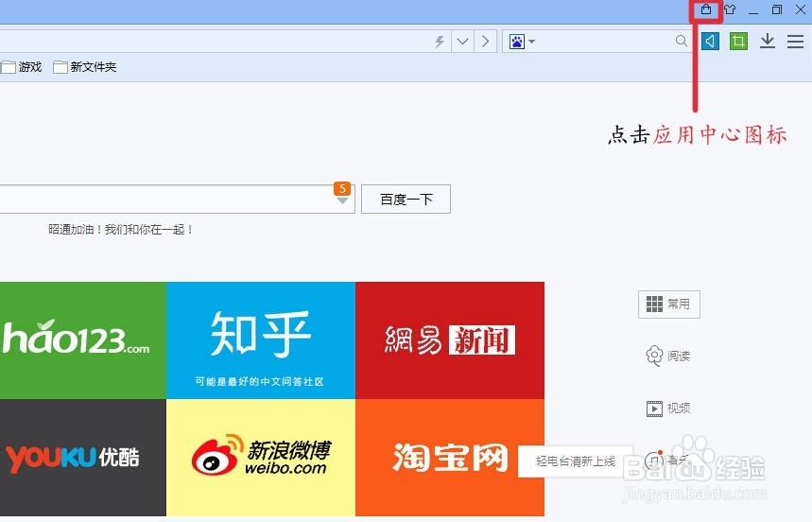Click the blue mute speaker icon
812x522 pixels.
(x=711, y=41)
